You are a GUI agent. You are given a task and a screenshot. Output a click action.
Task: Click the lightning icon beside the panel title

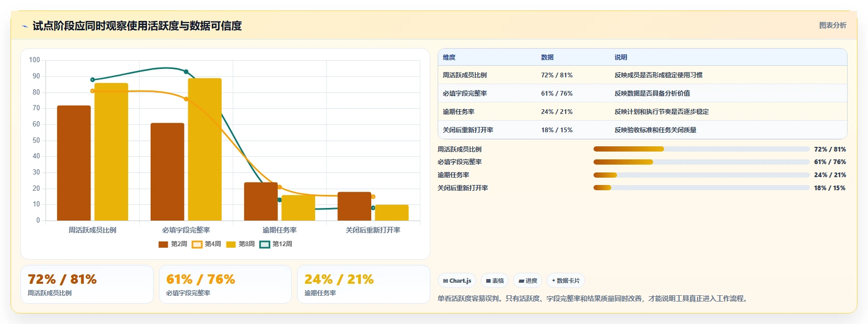click(25, 26)
